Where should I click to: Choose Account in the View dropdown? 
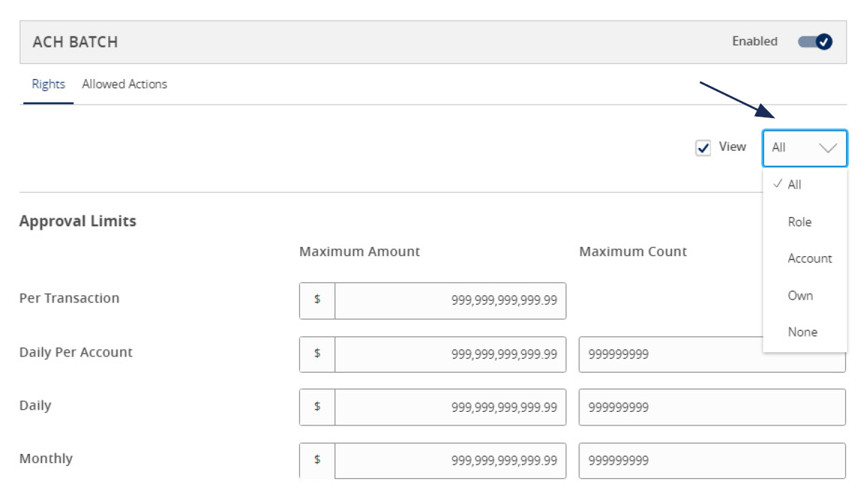[810, 258]
